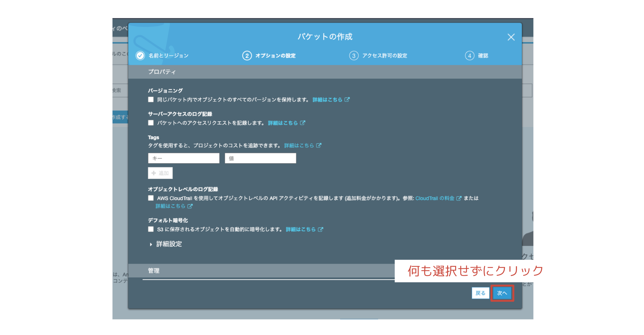Click the キー tag input field
The height and width of the screenshot is (335, 644).
pos(184,158)
